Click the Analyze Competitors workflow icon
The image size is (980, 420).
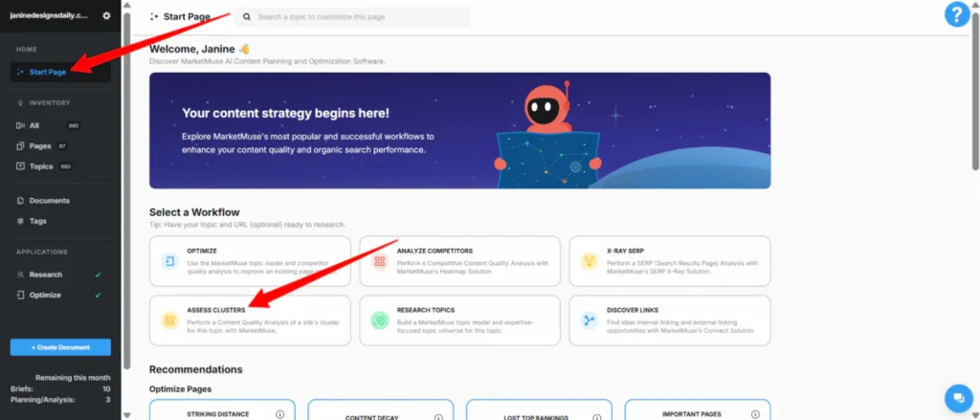(379, 261)
